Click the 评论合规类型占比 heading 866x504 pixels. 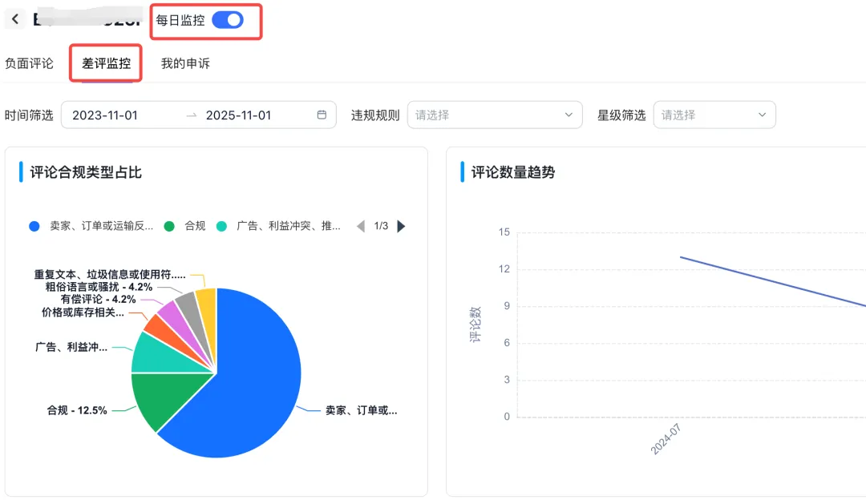click(x=86, y=172)
